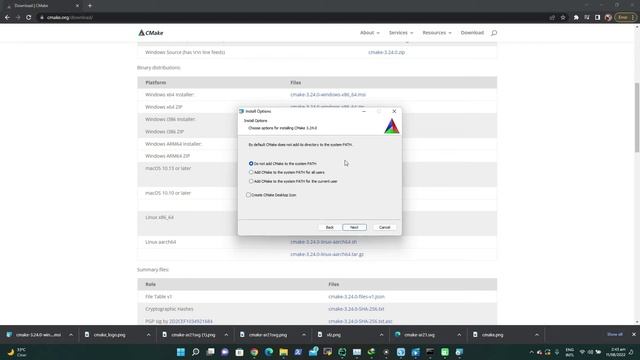
Task: Expand options for cmake-3.24.0 msi download
Action: tap(71, 335)
